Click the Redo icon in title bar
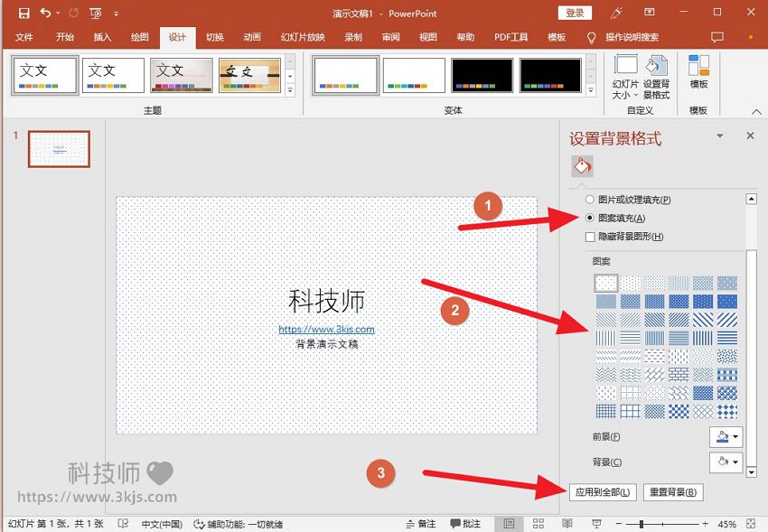768x532 pixels. [x=74, y=14]
